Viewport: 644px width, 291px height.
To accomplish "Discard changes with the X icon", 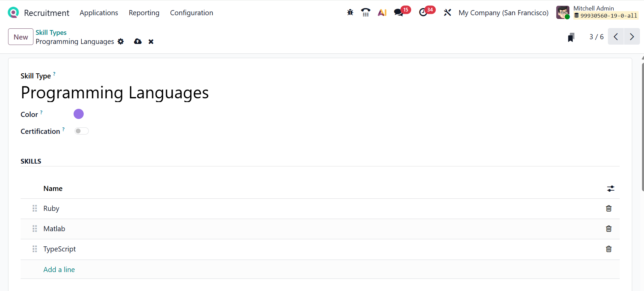I will pyautogui.click(x=151, y=42).
